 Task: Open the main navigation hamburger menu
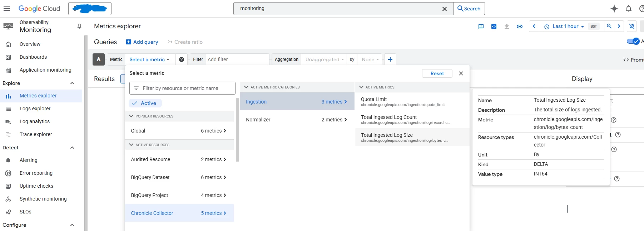pos(7,9)
